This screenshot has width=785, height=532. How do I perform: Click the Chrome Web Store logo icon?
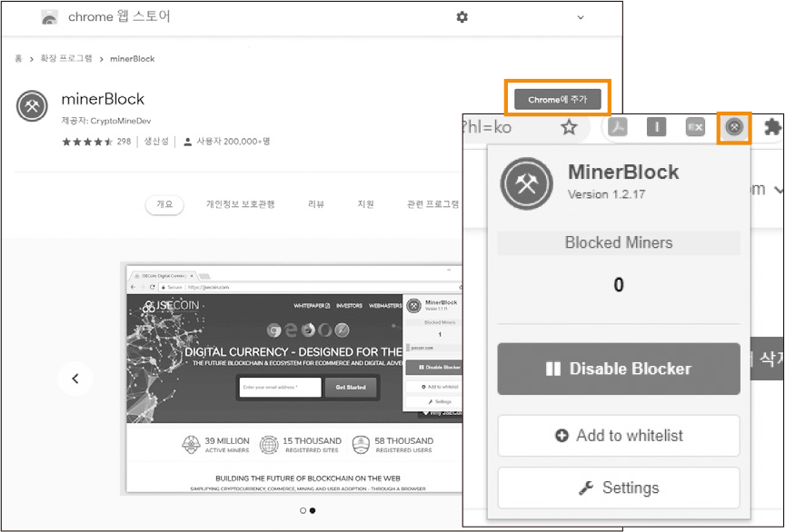50,17
